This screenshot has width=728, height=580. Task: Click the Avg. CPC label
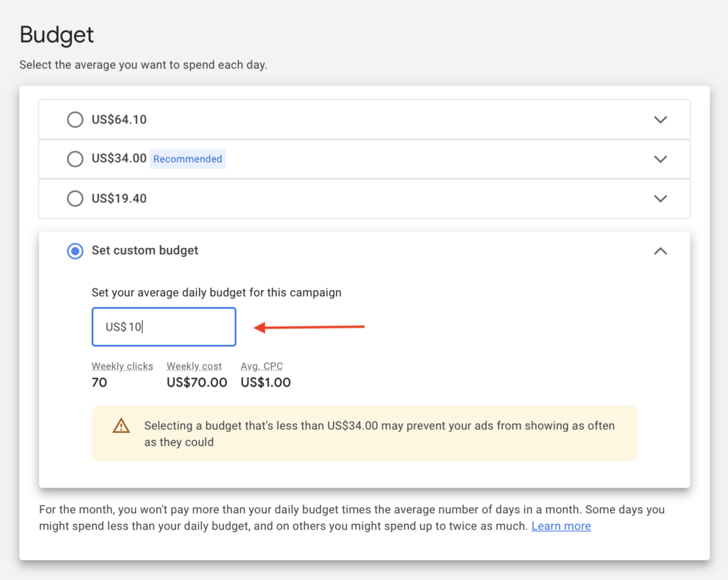[x=262, y=366]
